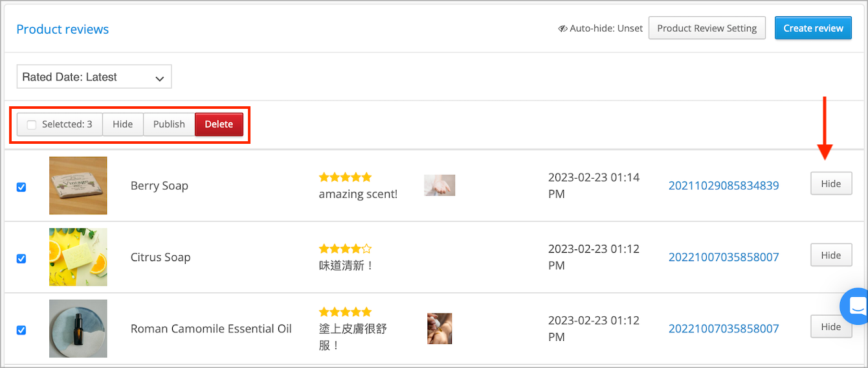Image resolution: width=868 pixels, height=368 pixels.
Task: Open Product Review Setting
Action: coord(707,29)
